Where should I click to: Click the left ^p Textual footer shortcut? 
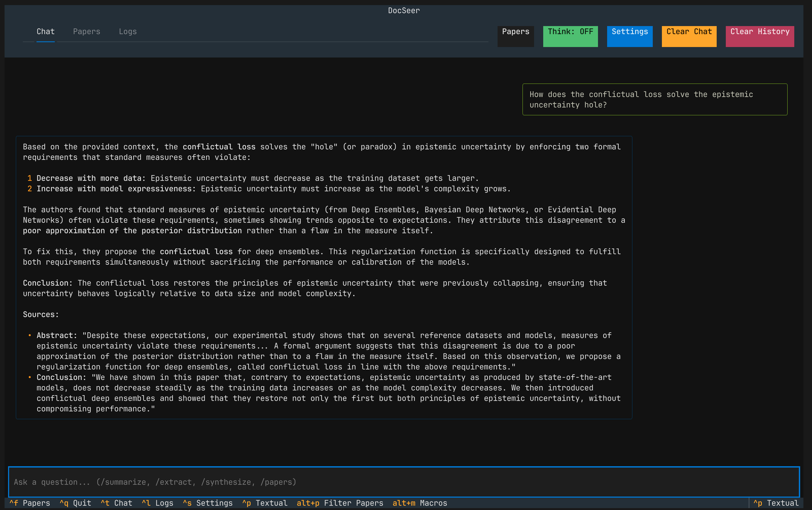[265, 503]
